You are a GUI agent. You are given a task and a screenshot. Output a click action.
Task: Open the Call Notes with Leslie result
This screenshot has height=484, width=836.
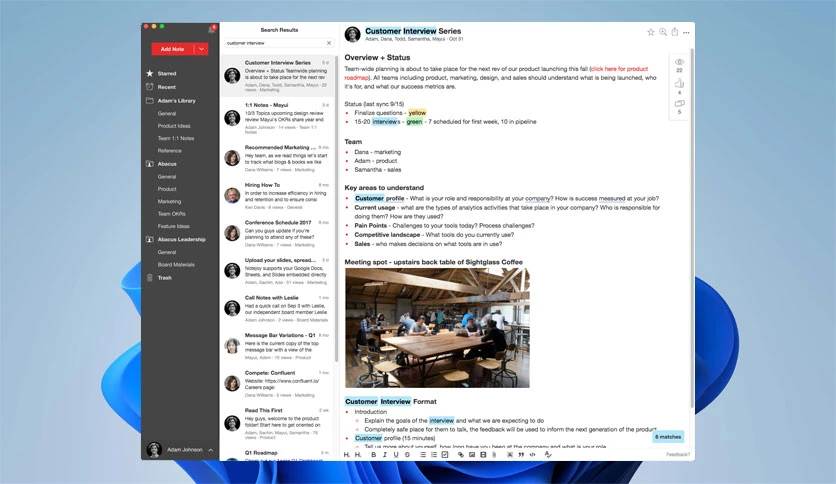pyautogui.click(x=278, y=309)
